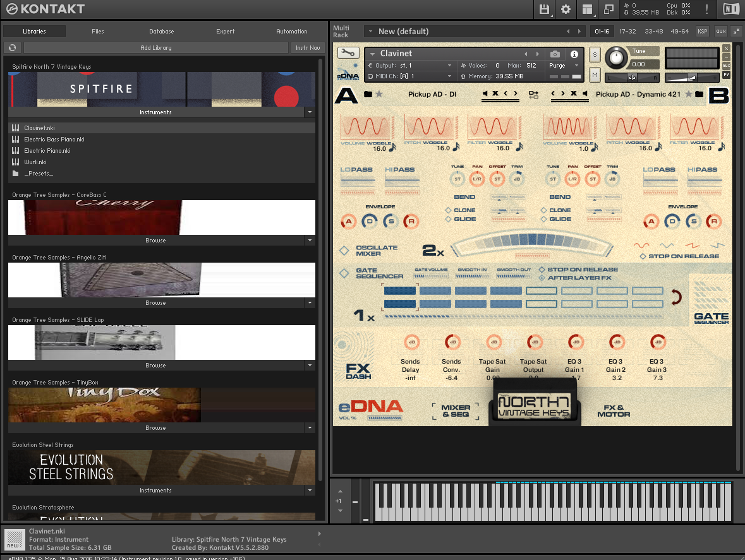Screen dimensions: 745x560
Task: Click Add Library button
Action: point(156,48)
